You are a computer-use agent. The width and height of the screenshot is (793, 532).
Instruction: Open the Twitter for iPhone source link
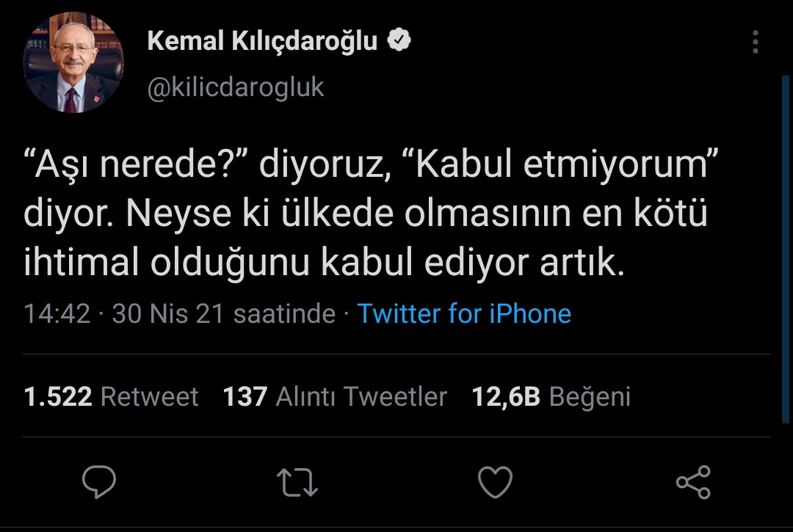pyautogui.click(x=463, y=314)
